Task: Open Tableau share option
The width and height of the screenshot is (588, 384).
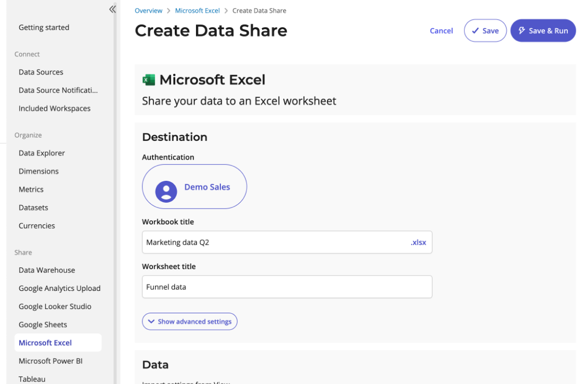Action: point(32,379)
